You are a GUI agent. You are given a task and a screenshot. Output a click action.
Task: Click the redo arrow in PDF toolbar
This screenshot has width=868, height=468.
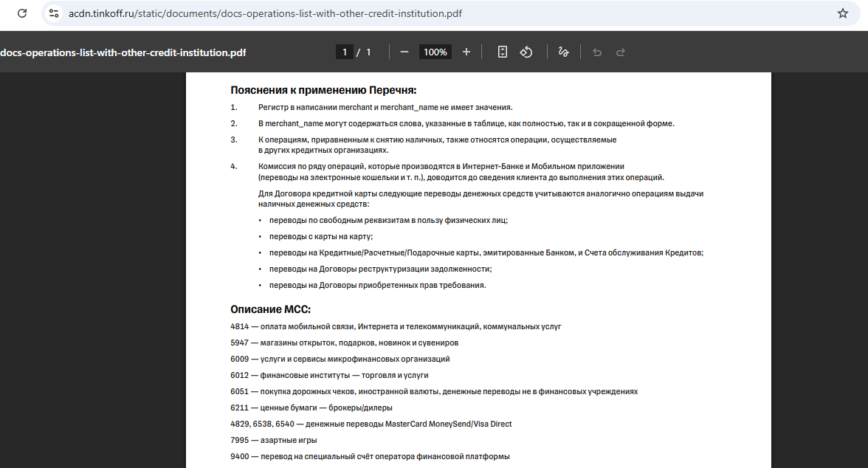pos(621,52)
